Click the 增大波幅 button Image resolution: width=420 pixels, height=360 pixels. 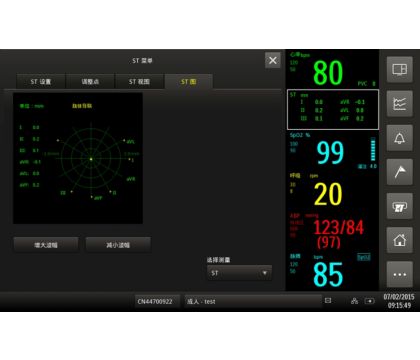(x=46, y=245)
